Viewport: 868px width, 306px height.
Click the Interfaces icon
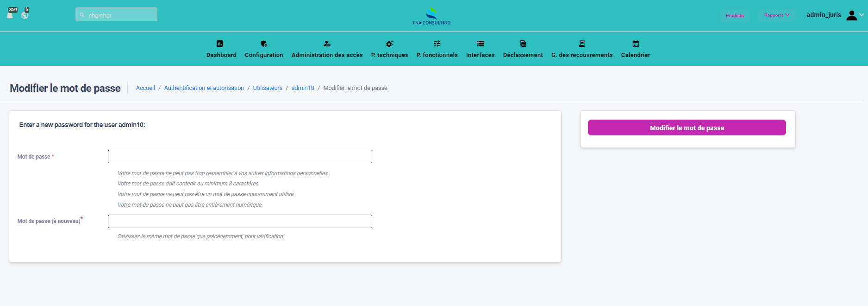[x=480, y=44]
